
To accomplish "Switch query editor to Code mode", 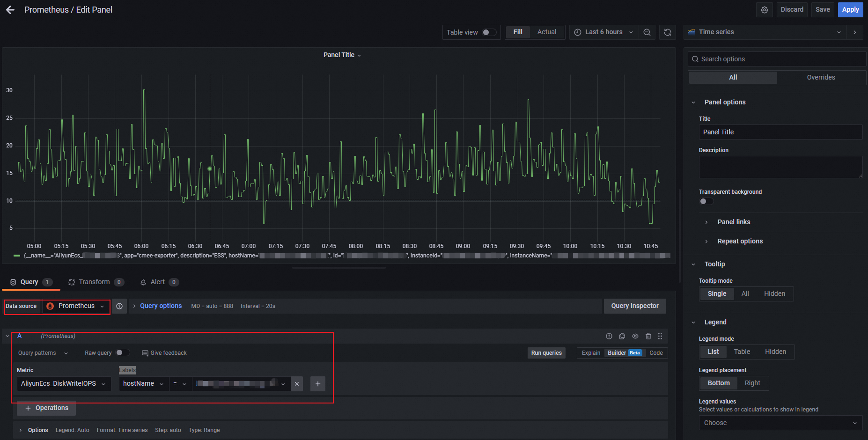I will [656, 353].
